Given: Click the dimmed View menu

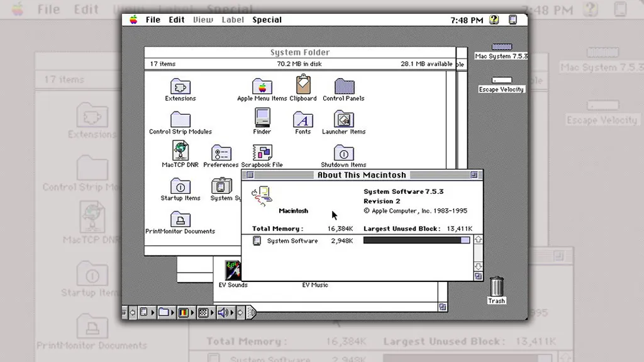Looking at the screenshot, I should point(203,20).
